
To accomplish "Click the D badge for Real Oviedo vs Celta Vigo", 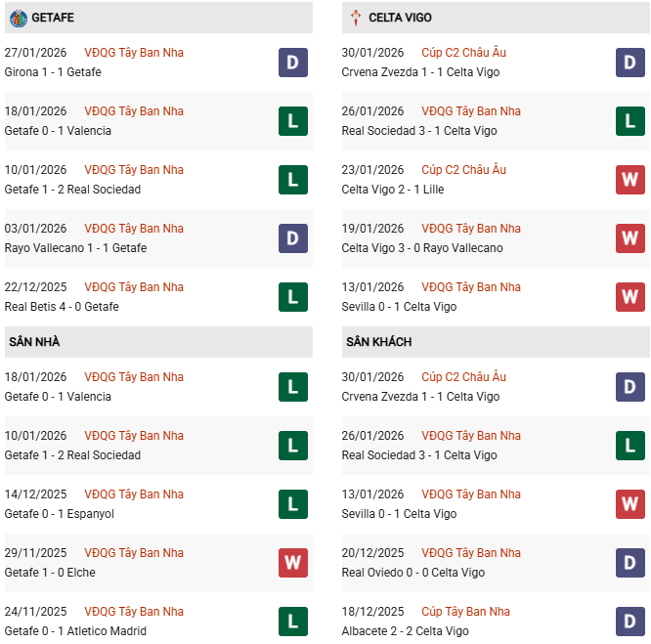I will tap(630, 563).
